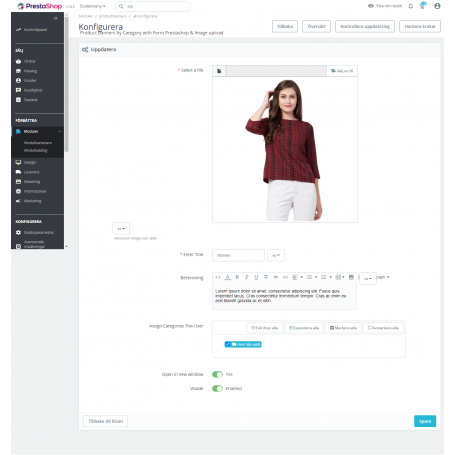Viewport: 455px width, 455px height.
Task: Click the Enter Title input field
Action: (x=238, y=255)
